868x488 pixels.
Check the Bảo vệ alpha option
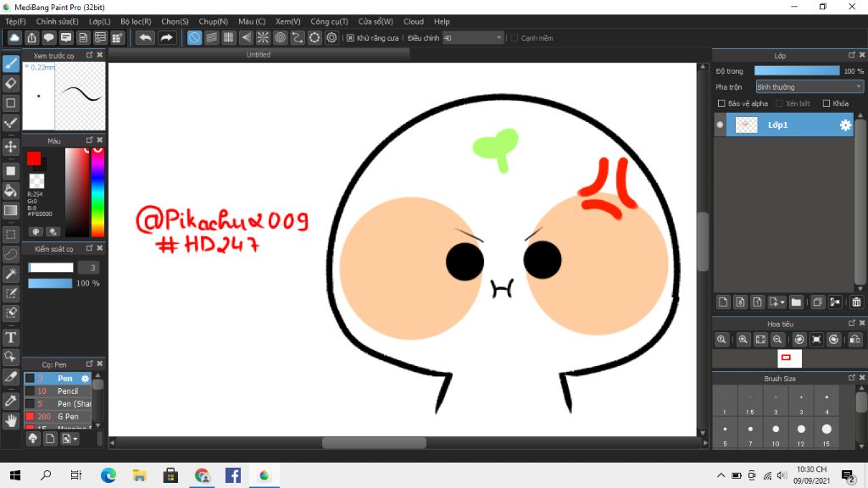(721, 103)
